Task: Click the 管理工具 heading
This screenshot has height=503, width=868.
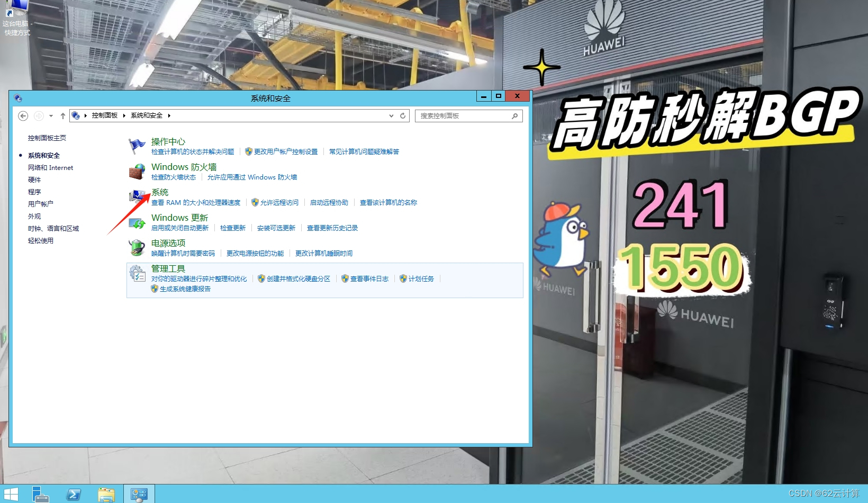Action: point(168,268)
